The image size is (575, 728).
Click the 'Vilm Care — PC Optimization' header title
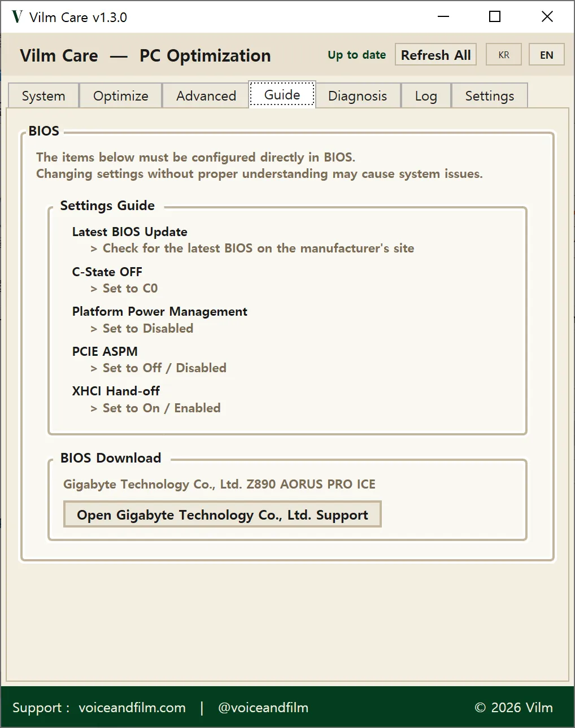click(x=145, y=56)
